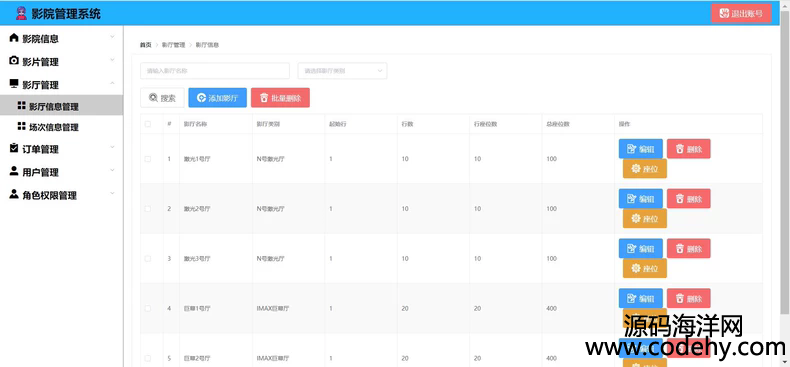The image size is (790, 367).
Task: Click the avatar logo beside 影院管理系统
Action: 21,14
